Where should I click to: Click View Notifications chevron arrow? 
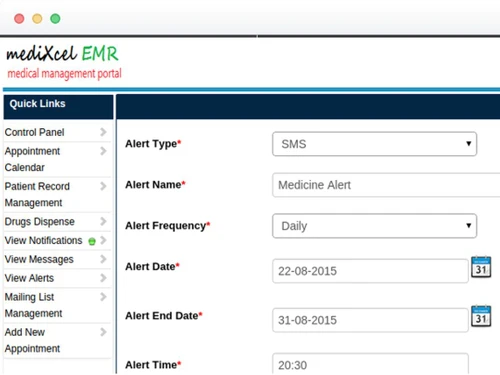[103, 240]
